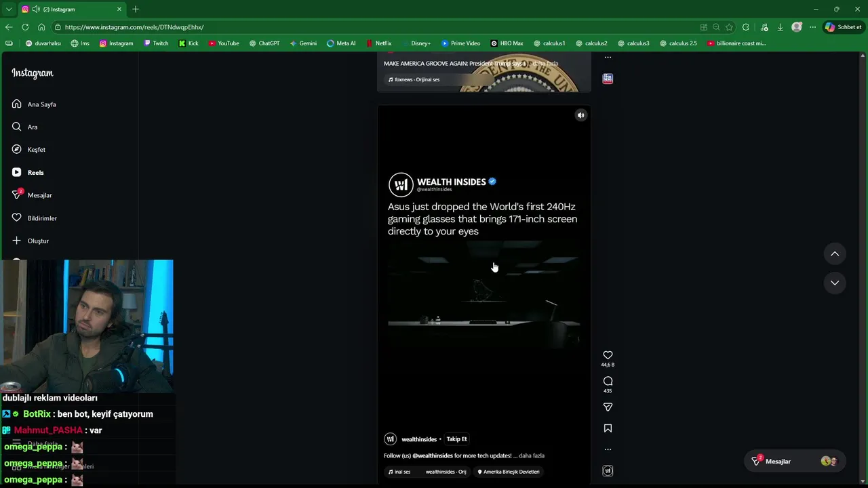The width and height of the screenshot is (868, 488).
Task: Open calculus 2.5 bookmark
Action: pos(677,43)
